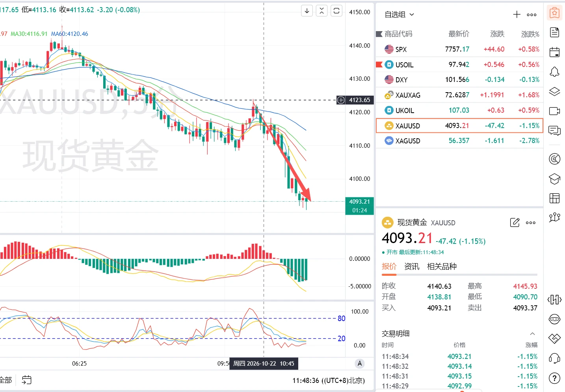This screenshot has height=392, width=565.
Task: Select the XAUXAG watchlist row
Action: (459, 95)
